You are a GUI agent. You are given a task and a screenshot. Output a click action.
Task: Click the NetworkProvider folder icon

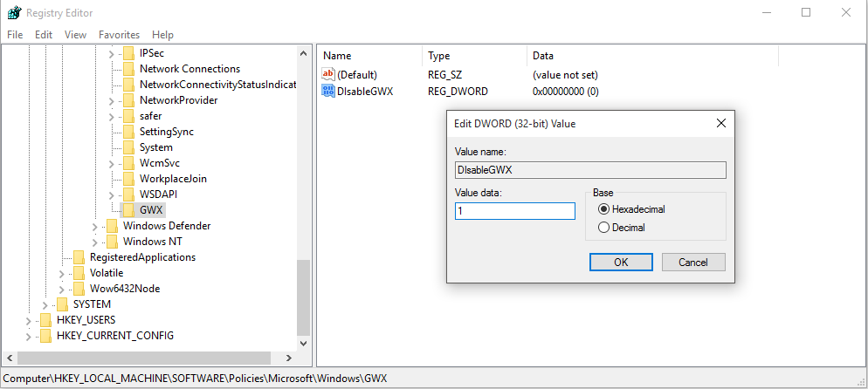128,100
